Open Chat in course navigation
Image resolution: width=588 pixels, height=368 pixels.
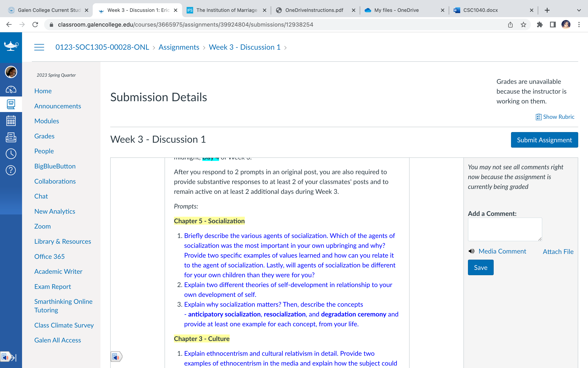point(41,196)
